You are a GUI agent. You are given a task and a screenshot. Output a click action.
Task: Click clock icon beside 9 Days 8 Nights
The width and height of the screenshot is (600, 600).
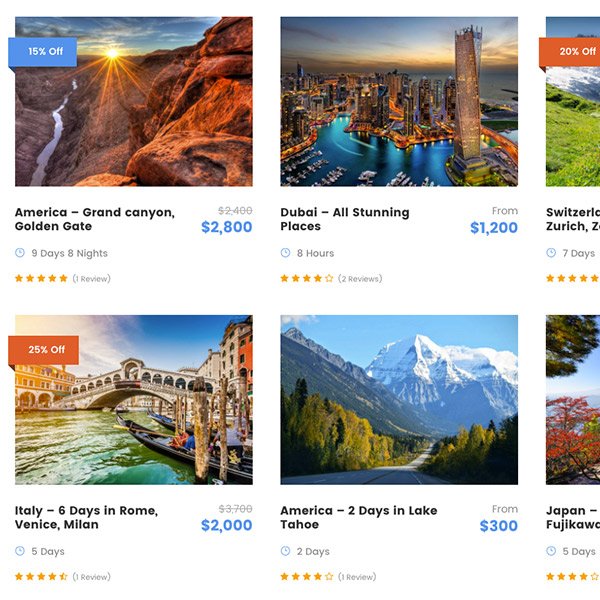coord(20,253)
